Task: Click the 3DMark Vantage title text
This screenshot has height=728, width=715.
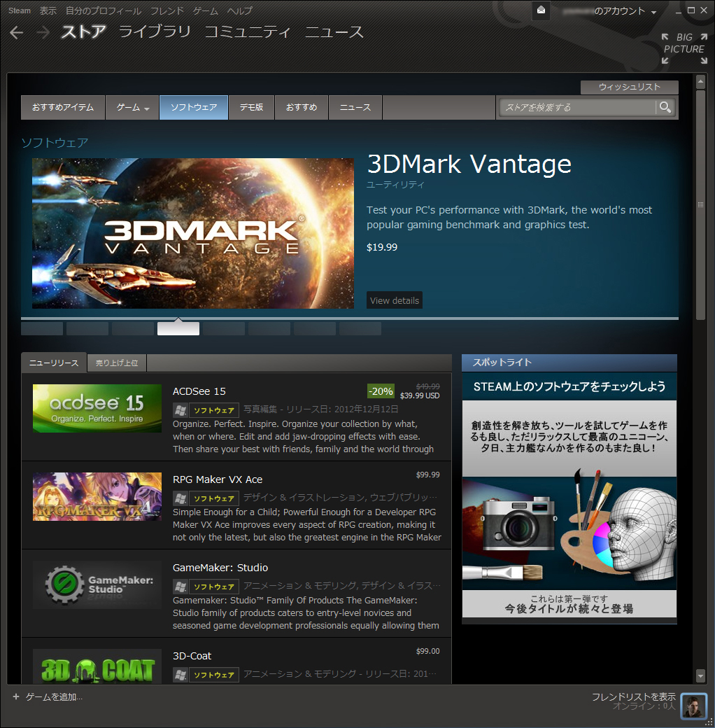Action: (x=469, y=164)
